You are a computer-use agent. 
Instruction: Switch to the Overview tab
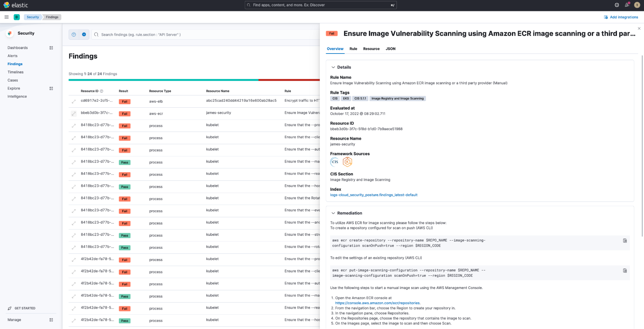(x=335, y=49)
